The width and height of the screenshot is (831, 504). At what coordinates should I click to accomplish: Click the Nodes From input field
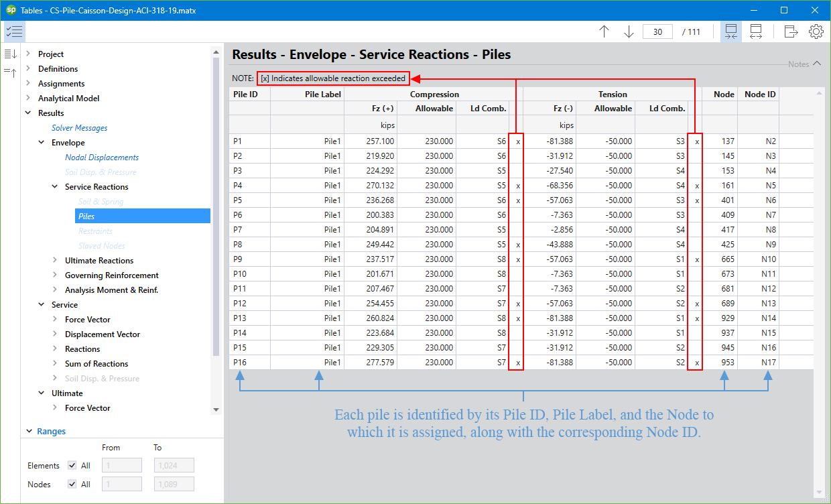coord(121,485)
